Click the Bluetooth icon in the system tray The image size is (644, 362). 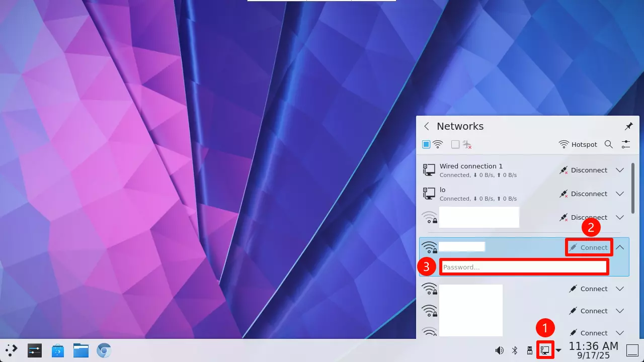click(x=515, y=350)
